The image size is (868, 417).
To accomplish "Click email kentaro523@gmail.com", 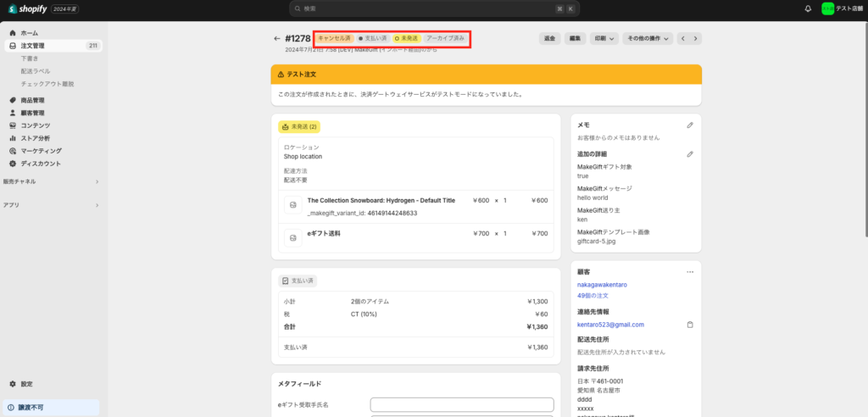I will point(610,325).
